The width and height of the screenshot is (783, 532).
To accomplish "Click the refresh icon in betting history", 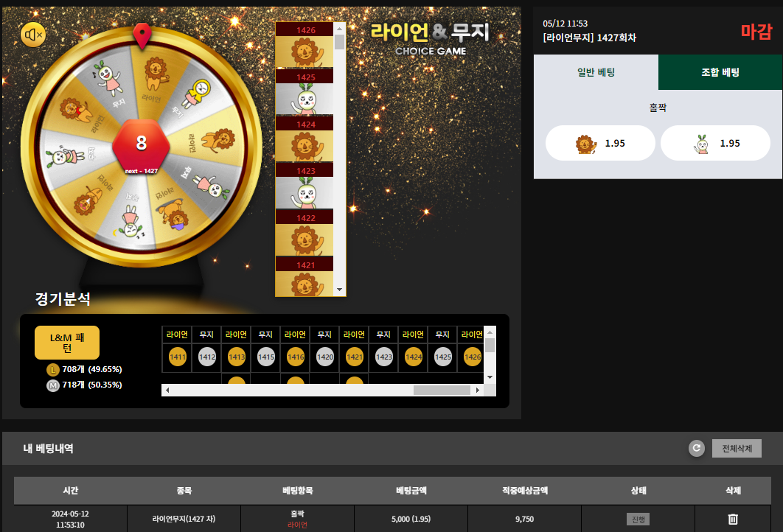I will (697, 448).
